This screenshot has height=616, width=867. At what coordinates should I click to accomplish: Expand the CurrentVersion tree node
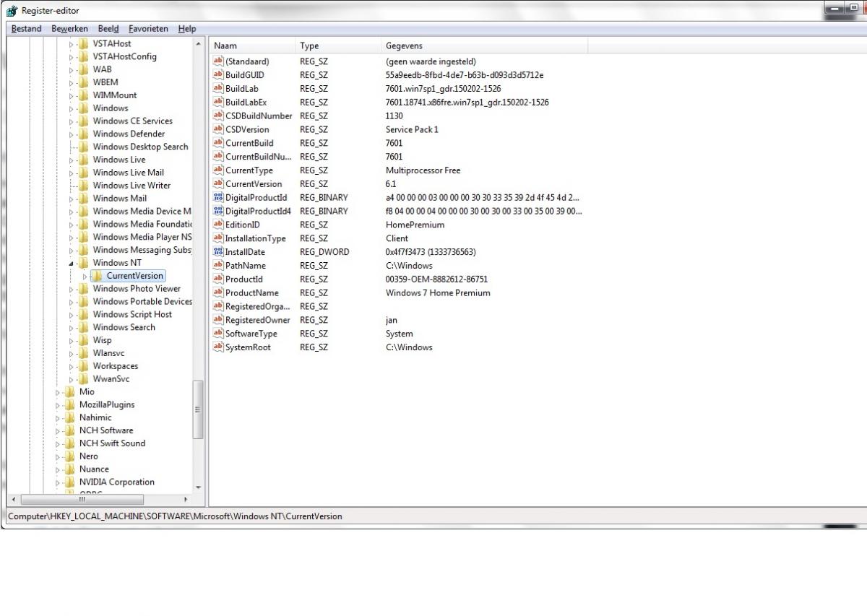85,276
